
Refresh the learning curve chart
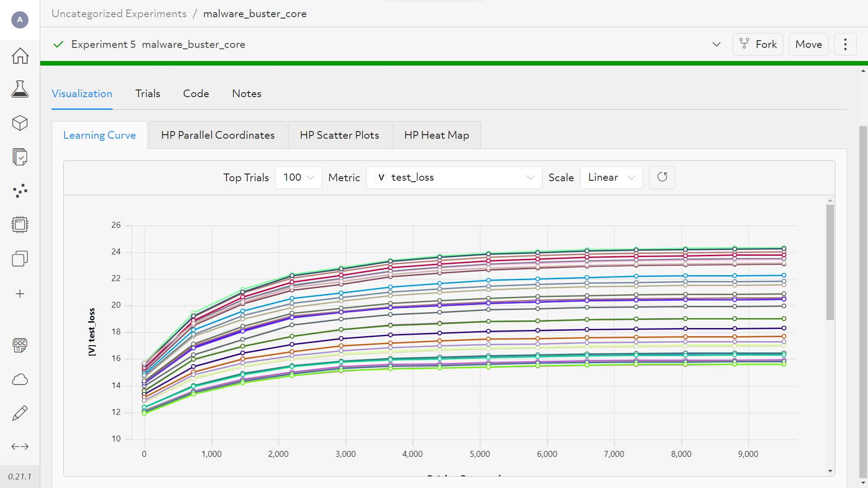pos(662,177)
